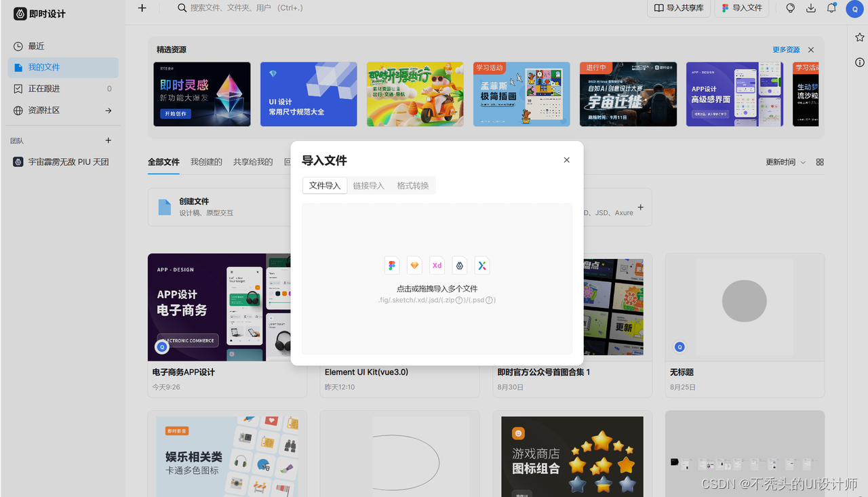Open the notifications bell
Image resolution: width=868 pixels, height=497 pixels.
pyautogui.click(x=831, y=8)
